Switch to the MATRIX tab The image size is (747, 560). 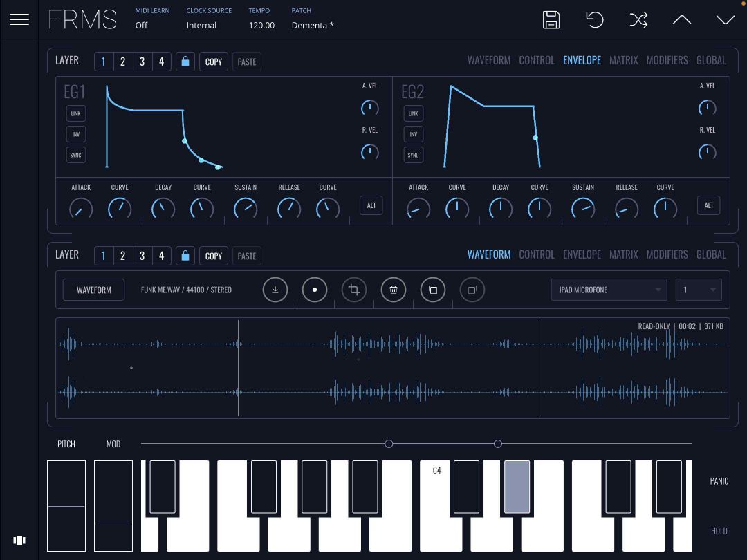pyautogui.click(x=623, y=60)
